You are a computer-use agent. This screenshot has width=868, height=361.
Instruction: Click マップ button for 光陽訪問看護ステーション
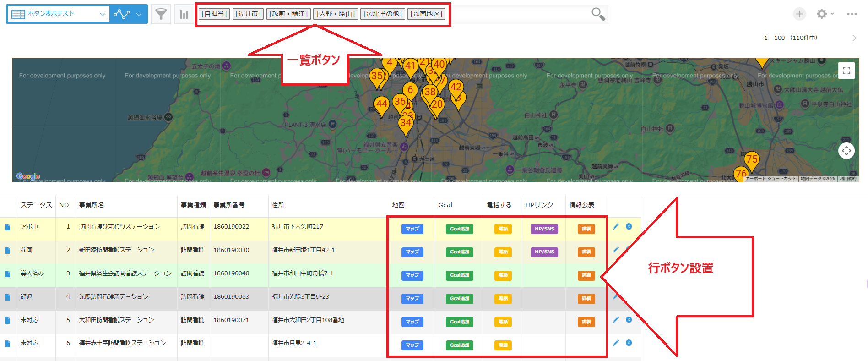click(x=412, y=299)
